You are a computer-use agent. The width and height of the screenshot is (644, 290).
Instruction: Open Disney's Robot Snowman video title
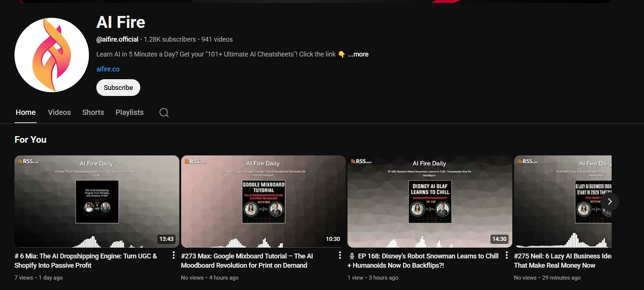click(423, 261)
